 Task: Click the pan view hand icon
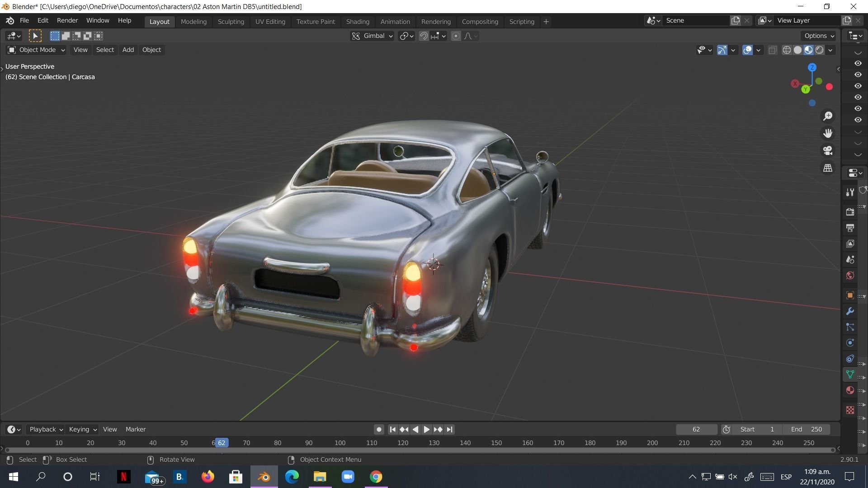tap(828, 133)
